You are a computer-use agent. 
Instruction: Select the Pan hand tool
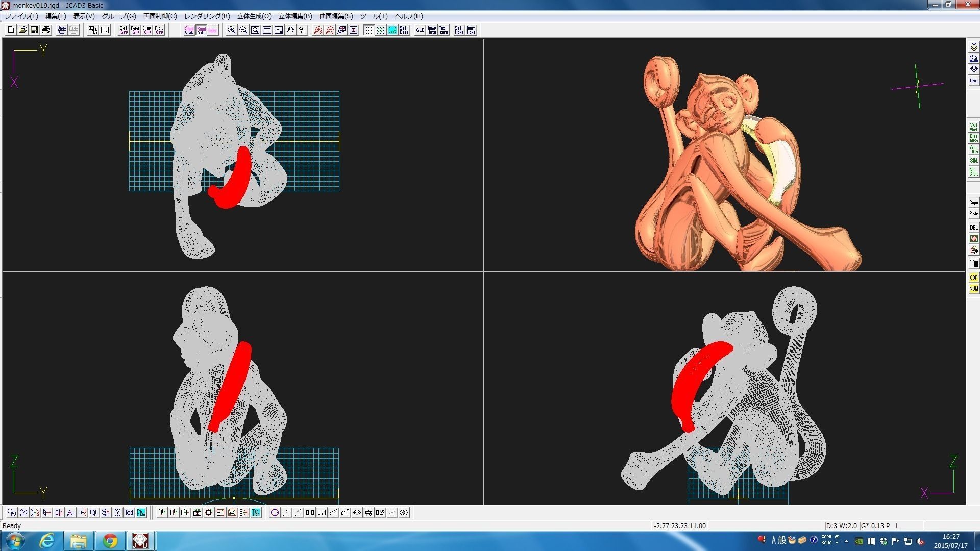coord(290,30)
